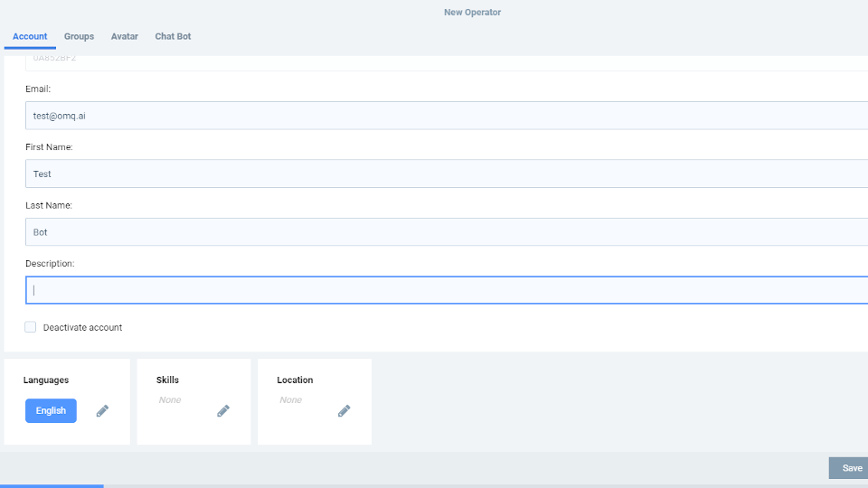Click the 'First Name:' field label
868x488 pixels.
49,147
